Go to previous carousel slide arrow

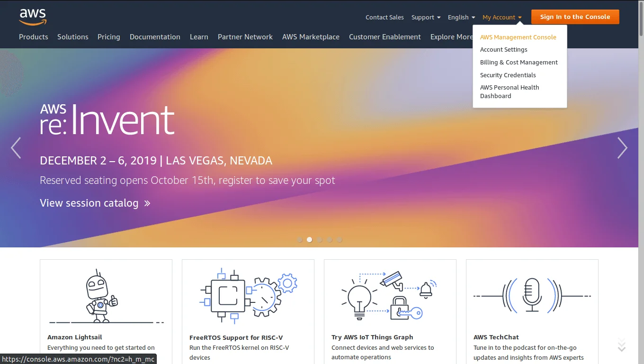(x=16, y=148)
